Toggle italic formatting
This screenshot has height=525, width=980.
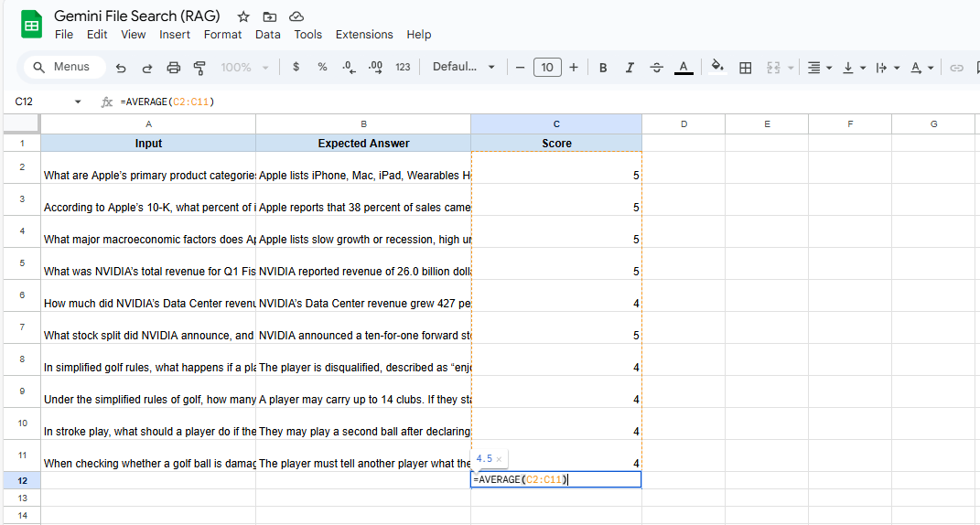(630, 68)
